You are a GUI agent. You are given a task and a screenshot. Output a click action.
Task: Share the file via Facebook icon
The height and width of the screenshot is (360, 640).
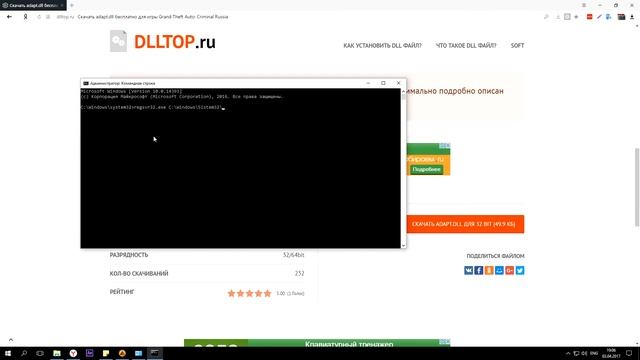pyautogui.click(x=478, y=270)
